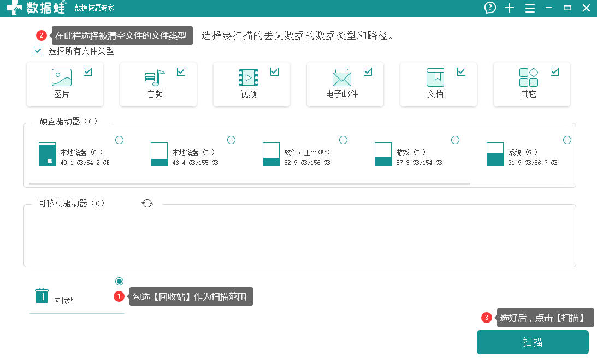Click the 软件 (E:) drive icon

[271, 154]
